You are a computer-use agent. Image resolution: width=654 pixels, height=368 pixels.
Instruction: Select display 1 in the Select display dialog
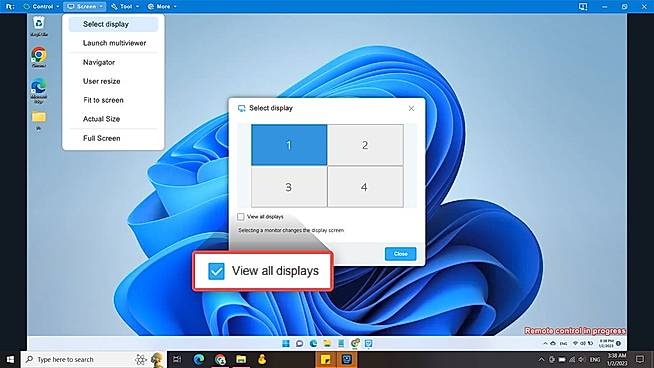(289, 145)
